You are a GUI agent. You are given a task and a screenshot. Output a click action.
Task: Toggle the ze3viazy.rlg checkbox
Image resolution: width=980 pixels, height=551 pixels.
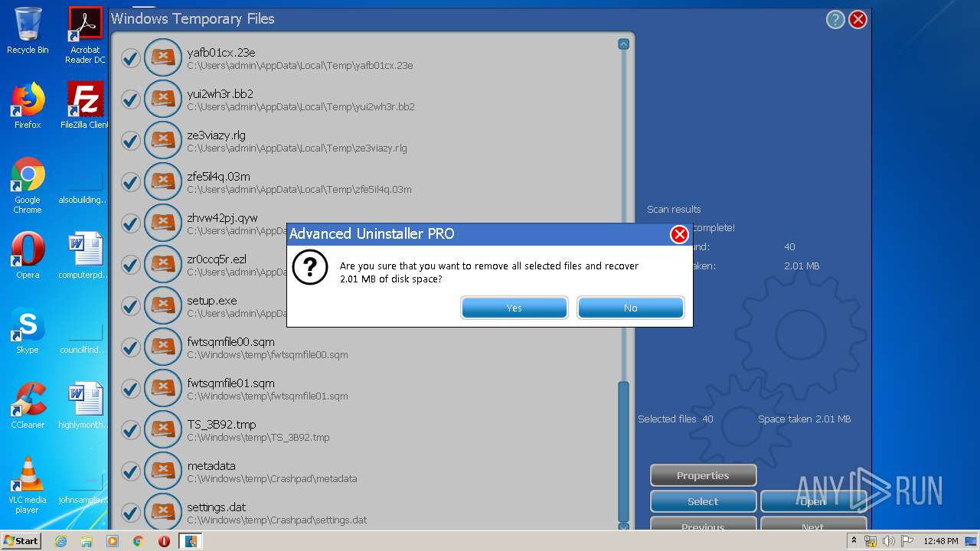click(131, 141)
